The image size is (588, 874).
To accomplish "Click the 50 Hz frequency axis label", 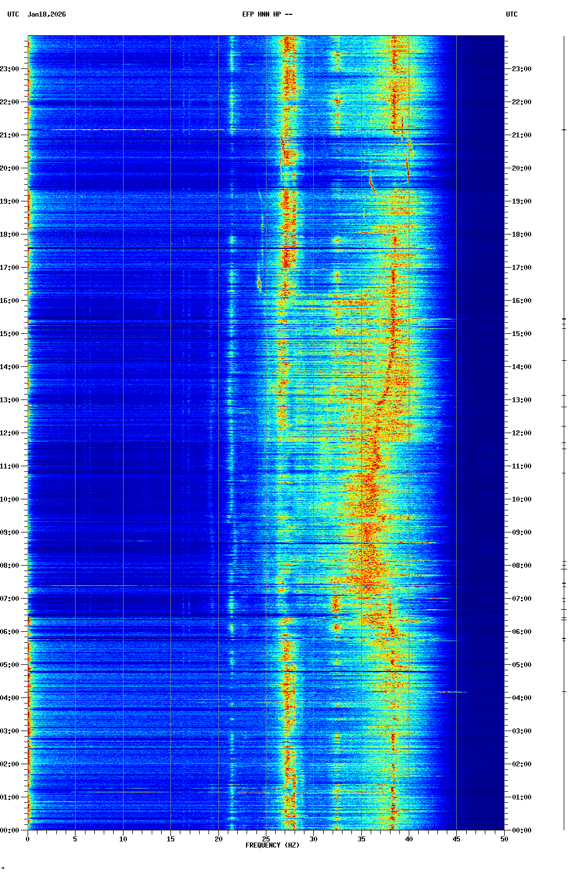I will (x=504, y=839).
